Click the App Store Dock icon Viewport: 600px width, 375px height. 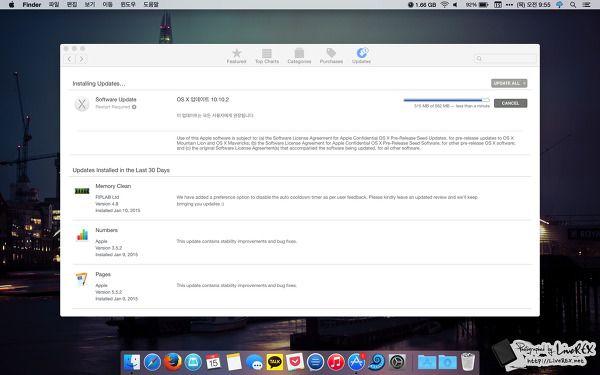356,362
